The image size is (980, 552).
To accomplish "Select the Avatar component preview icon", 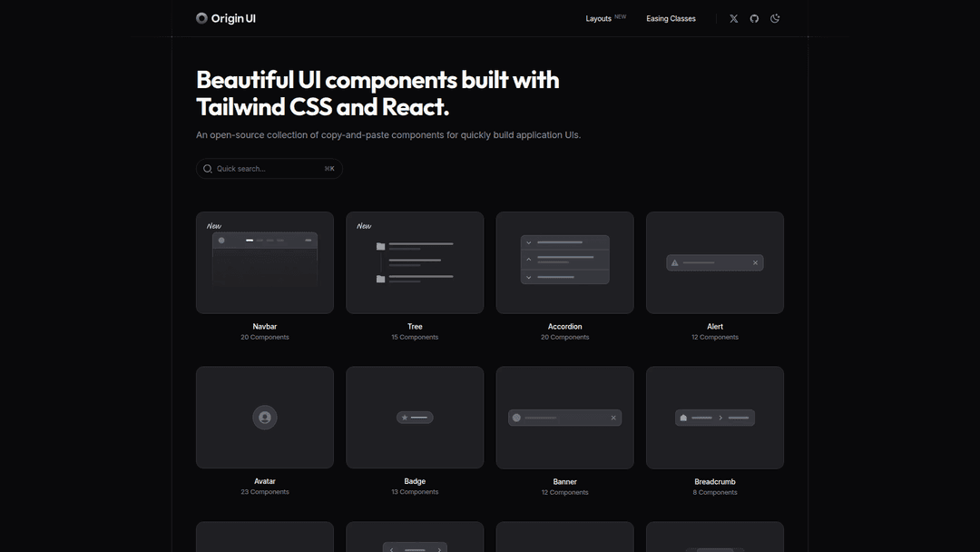I will tap(265, 418).
